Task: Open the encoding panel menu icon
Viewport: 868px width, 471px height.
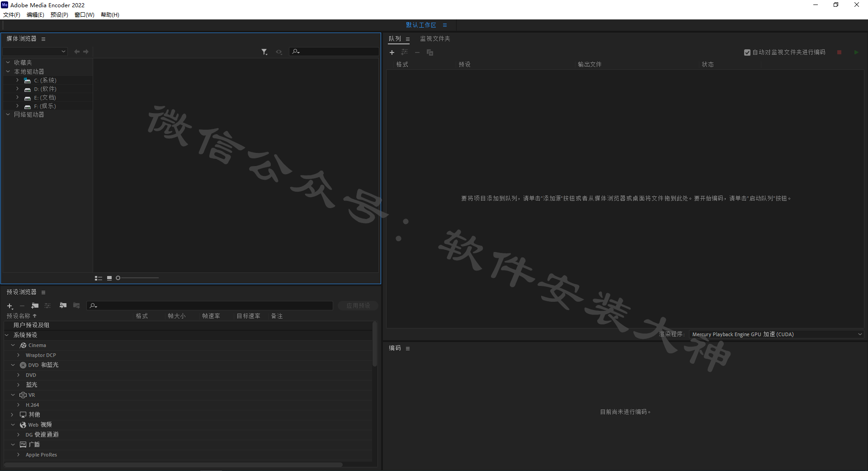Action: (408, 348)
